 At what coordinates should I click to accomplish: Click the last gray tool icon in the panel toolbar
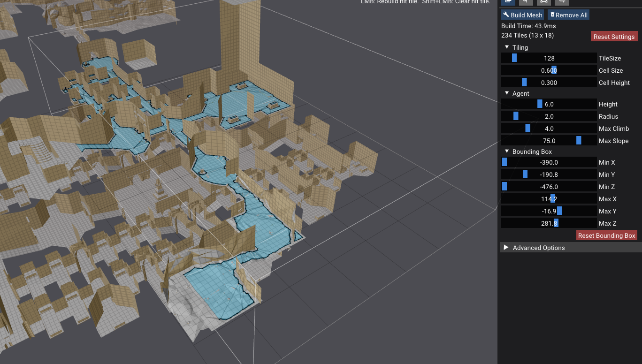click(562, 2)
